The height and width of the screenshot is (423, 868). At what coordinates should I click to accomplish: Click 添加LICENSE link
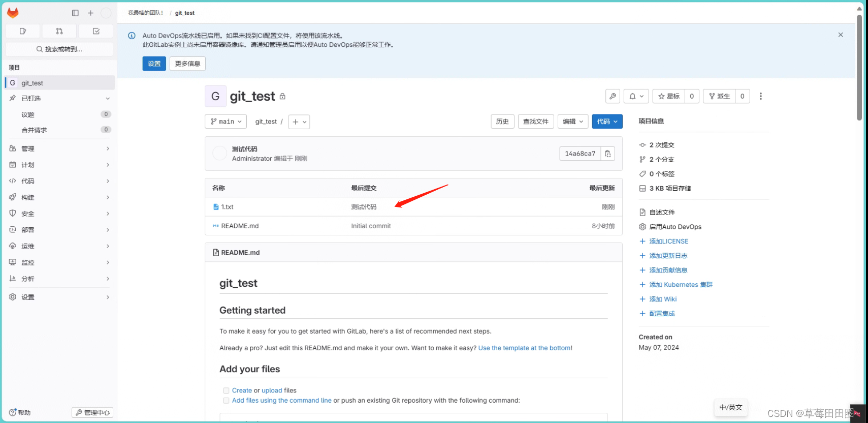click(x=668, y=241)
